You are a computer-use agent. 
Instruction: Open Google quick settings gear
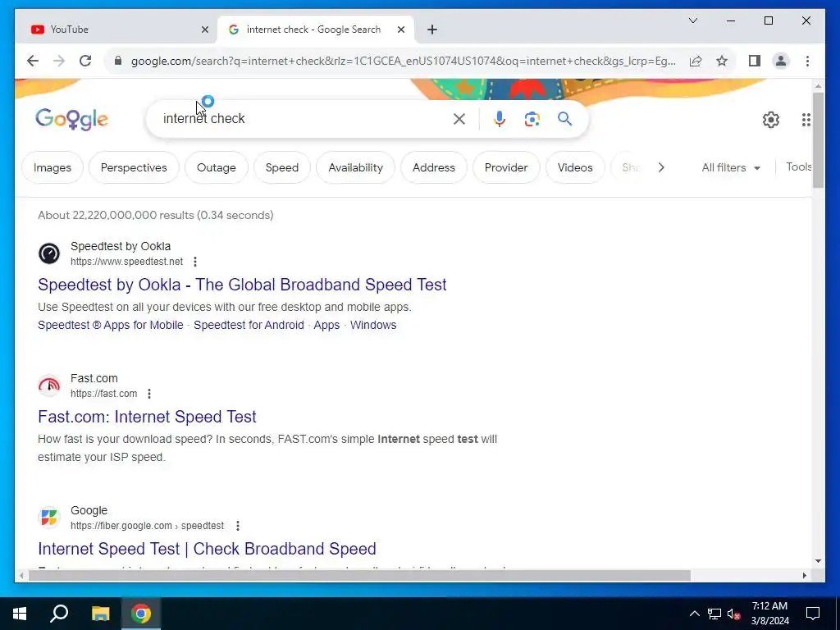click(770, 120)
